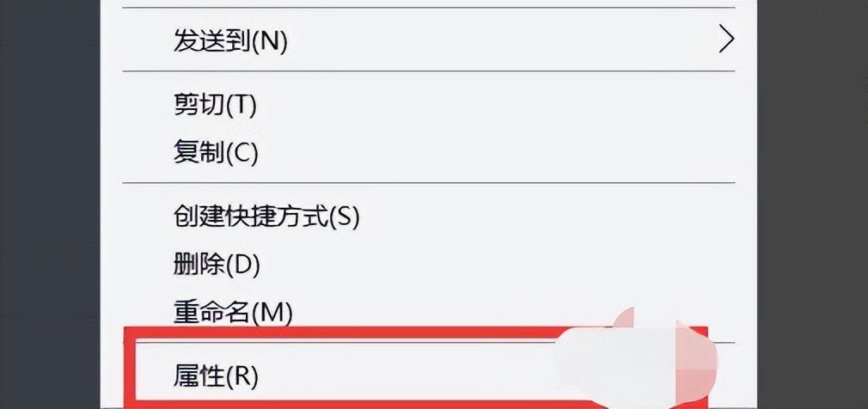Select 复制(C) to copy the item

click(427, 151)
